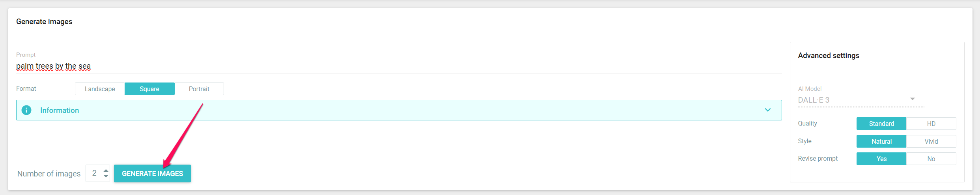Set Quality to Standard
980x195 pixels.
coord(881,124)
